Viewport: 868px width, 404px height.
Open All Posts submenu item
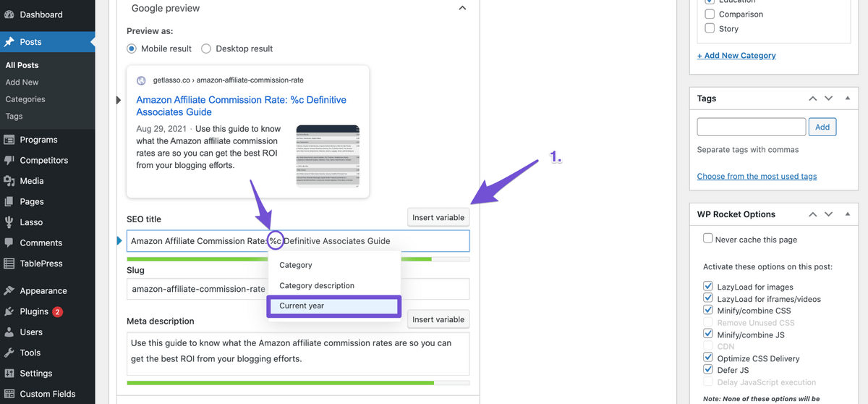click(x=22, y=65)
